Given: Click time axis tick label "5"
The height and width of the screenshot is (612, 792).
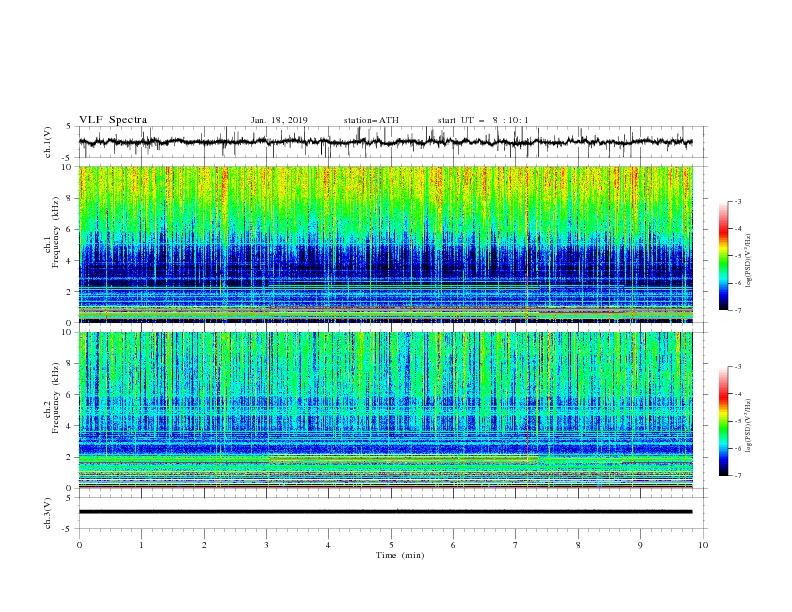Looking at the screenshot, I should pyautogui.click(x=391, y=545).
